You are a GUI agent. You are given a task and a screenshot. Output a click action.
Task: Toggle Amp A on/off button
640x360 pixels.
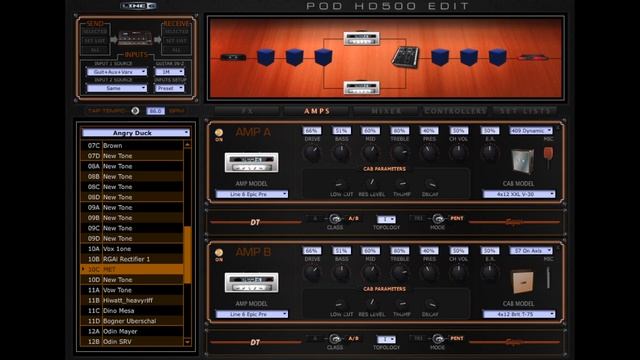click(x=219, y=133)
